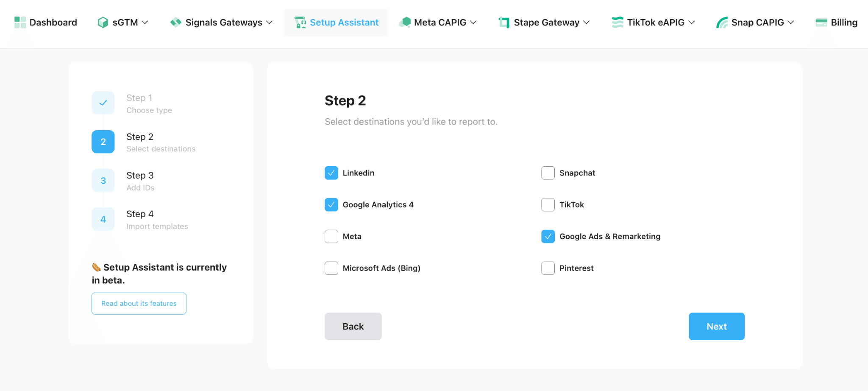The height and width of the screenshot is (391, 868).
Task: Click the Back button
Action: [x=353, y=327]
